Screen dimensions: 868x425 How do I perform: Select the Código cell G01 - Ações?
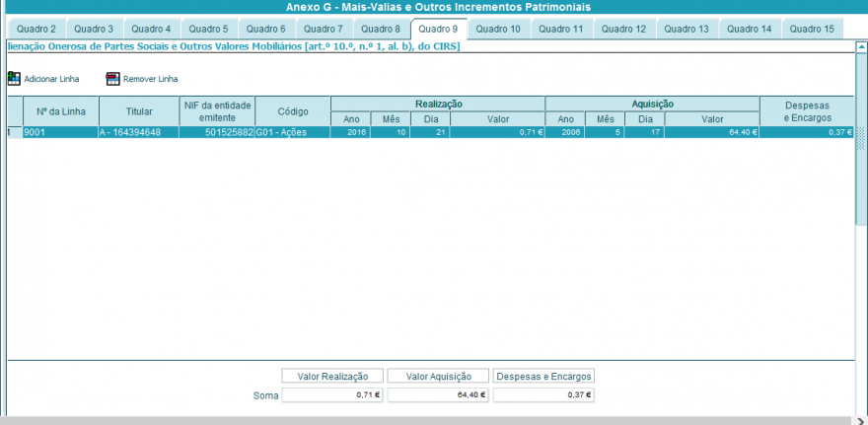coord(293,132)
